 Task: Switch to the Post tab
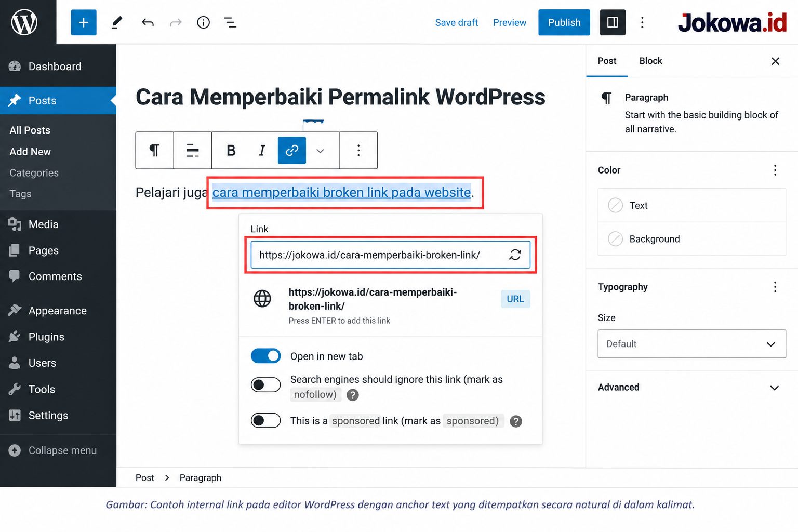[607, 61]
